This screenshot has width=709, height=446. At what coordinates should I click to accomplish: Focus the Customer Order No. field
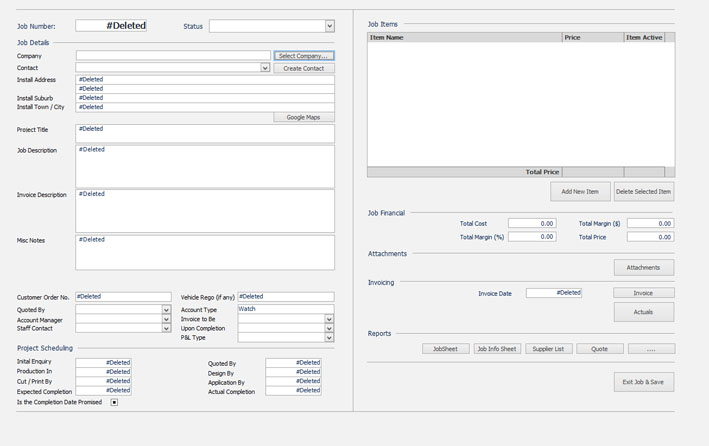click(123, 297)
